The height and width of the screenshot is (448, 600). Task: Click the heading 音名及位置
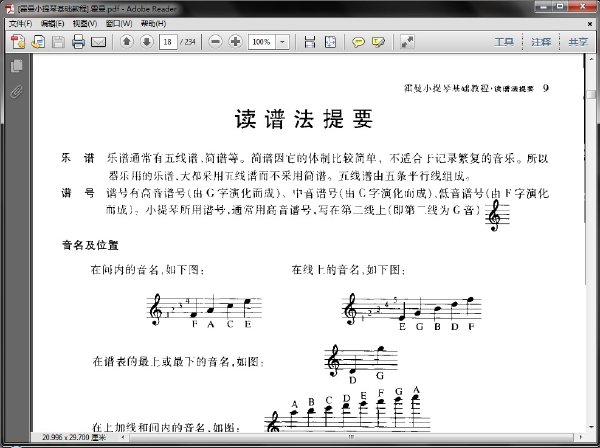click(x=90, y=245)
